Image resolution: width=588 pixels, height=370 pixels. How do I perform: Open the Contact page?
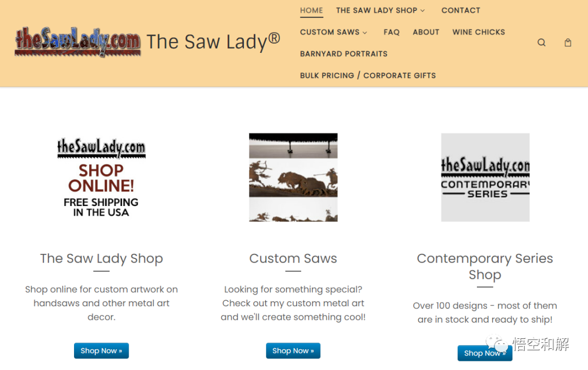point(461,10)
